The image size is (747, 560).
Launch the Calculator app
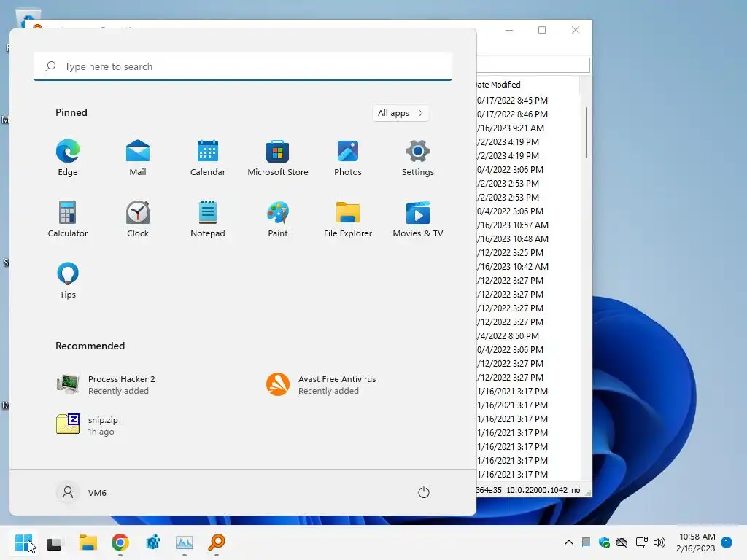click(x=68, y=219)
